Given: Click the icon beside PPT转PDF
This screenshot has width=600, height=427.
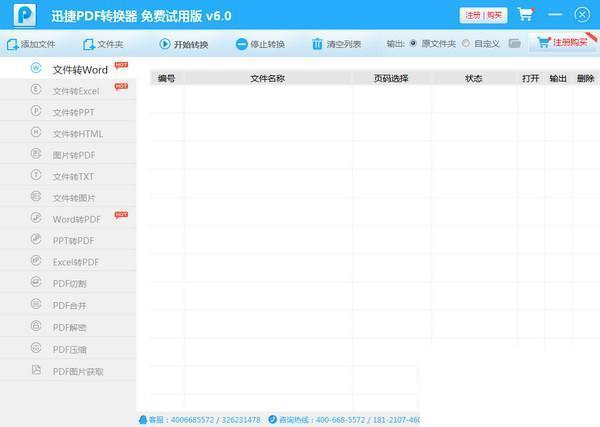Looking at the screenshot, I should coord(36,240).
